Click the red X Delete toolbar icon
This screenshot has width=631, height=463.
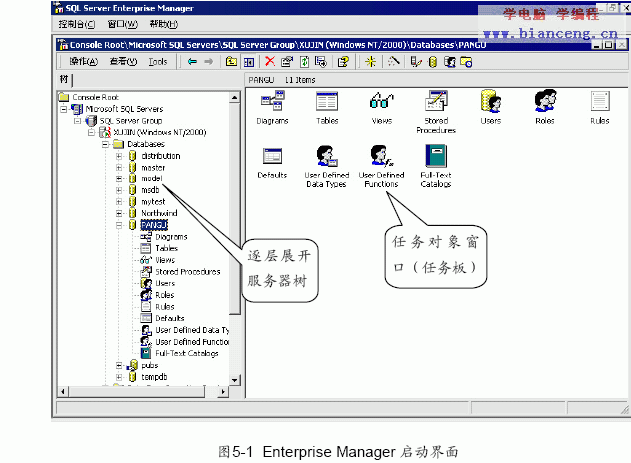270,62
